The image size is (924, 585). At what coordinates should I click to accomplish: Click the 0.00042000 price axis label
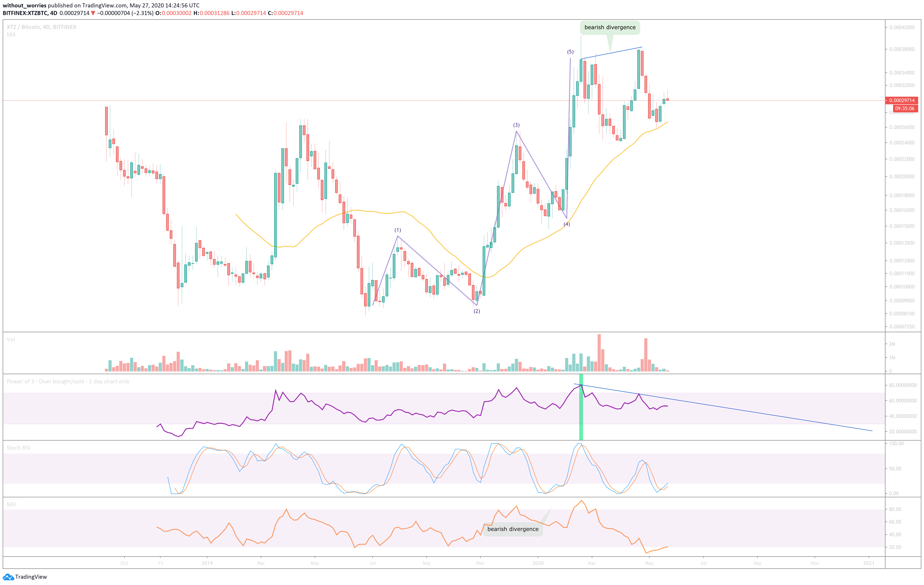click(902, 27)
